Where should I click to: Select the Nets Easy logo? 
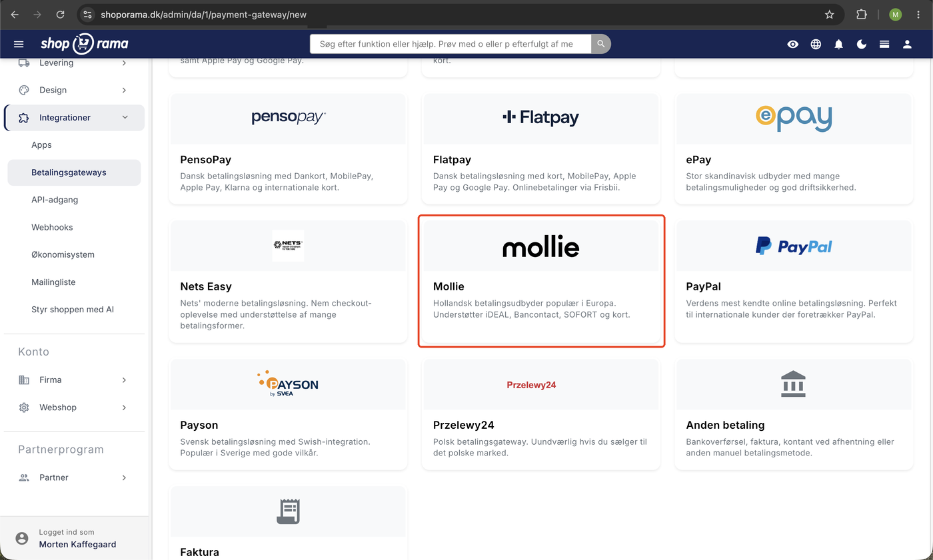[288, 246]
